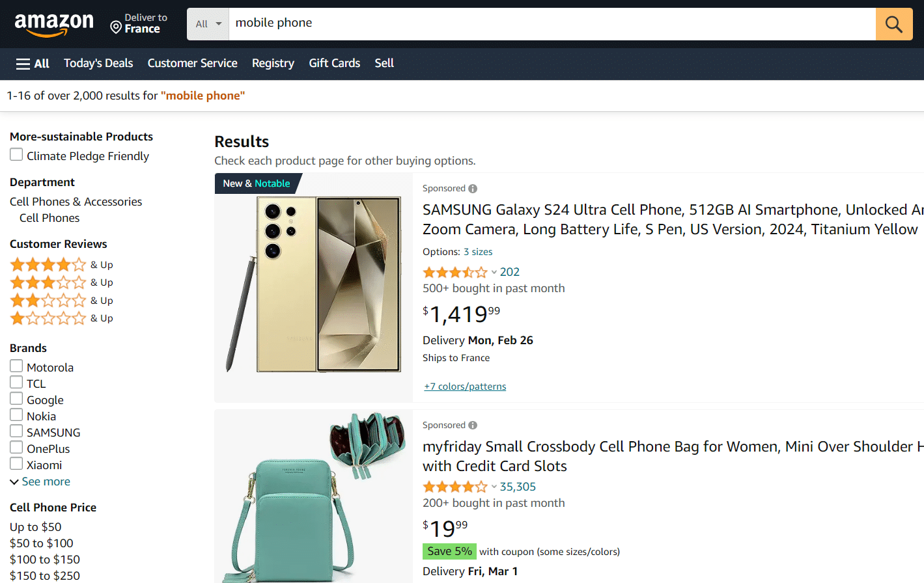
Task: Enable Climate Pledge Friendly checkbox
Action: (x=16, y=155)
